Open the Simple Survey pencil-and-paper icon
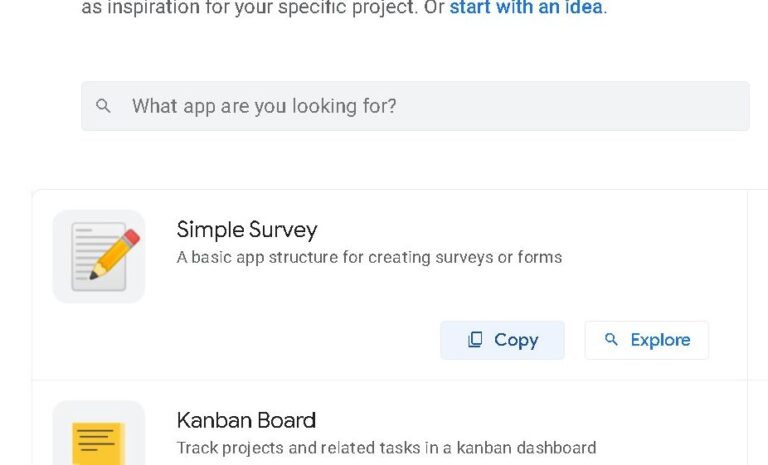Image resolution: width=768 pixels, height=465 pixels. (x=99, y=256)
